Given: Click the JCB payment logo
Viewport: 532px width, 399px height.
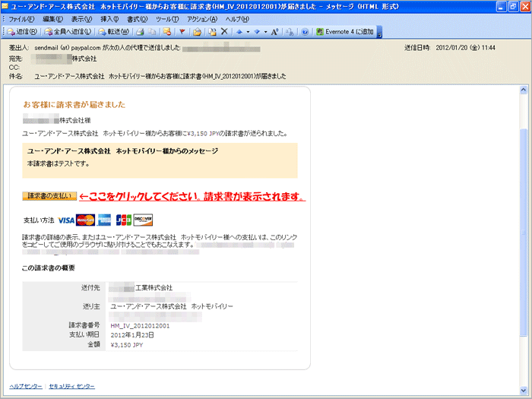Looking at the screenshot, I should coord(123,220).
